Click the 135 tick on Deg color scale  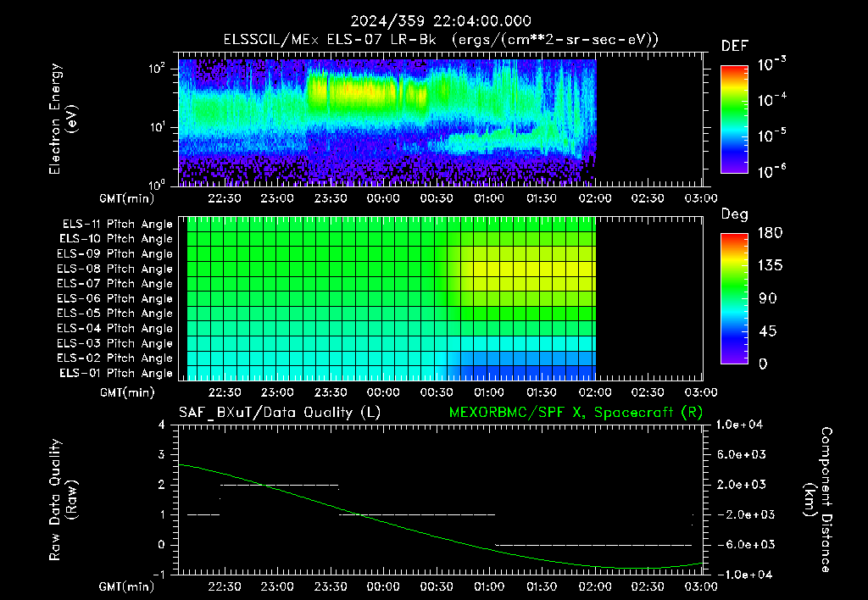pos(770,266)
